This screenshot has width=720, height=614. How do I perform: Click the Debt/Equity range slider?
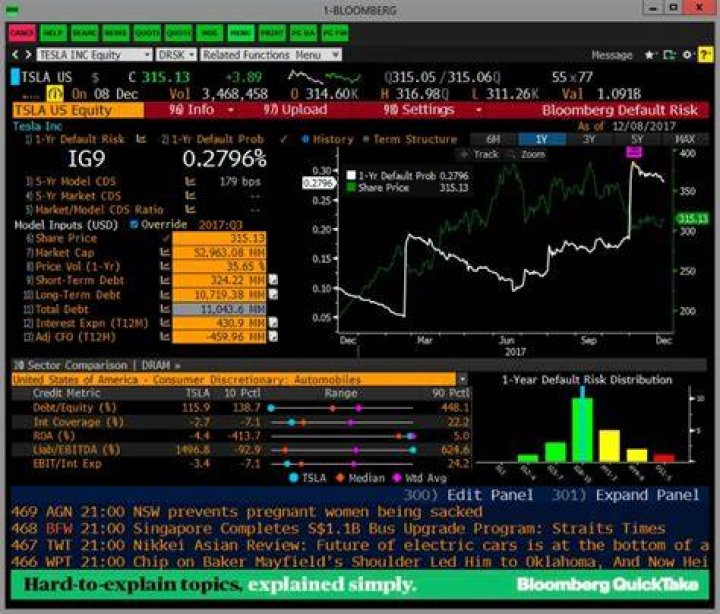342,408
